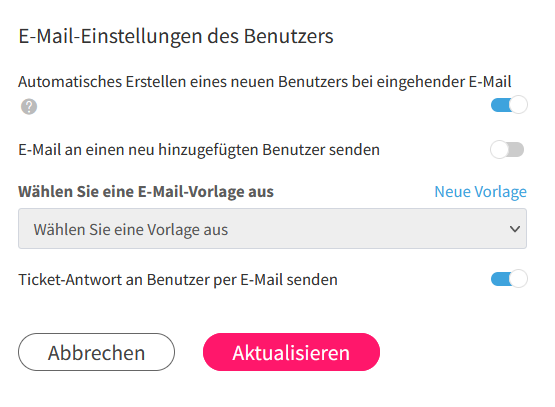This screenshot has width=555, height=407.
Task: Click the grey track of the disabled send-email switch
Action: 516,150
